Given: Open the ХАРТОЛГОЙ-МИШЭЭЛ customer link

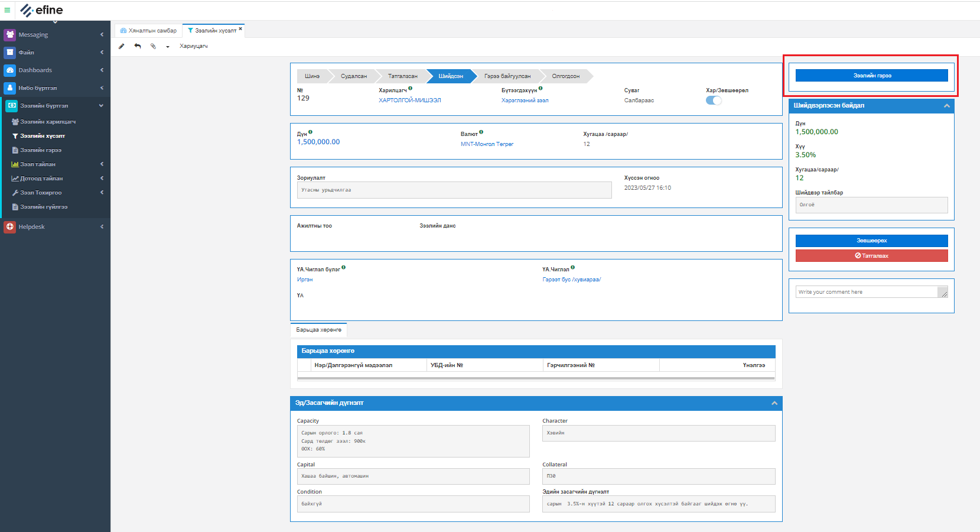Looking at the screenshot, I should [x=410, y=100].
